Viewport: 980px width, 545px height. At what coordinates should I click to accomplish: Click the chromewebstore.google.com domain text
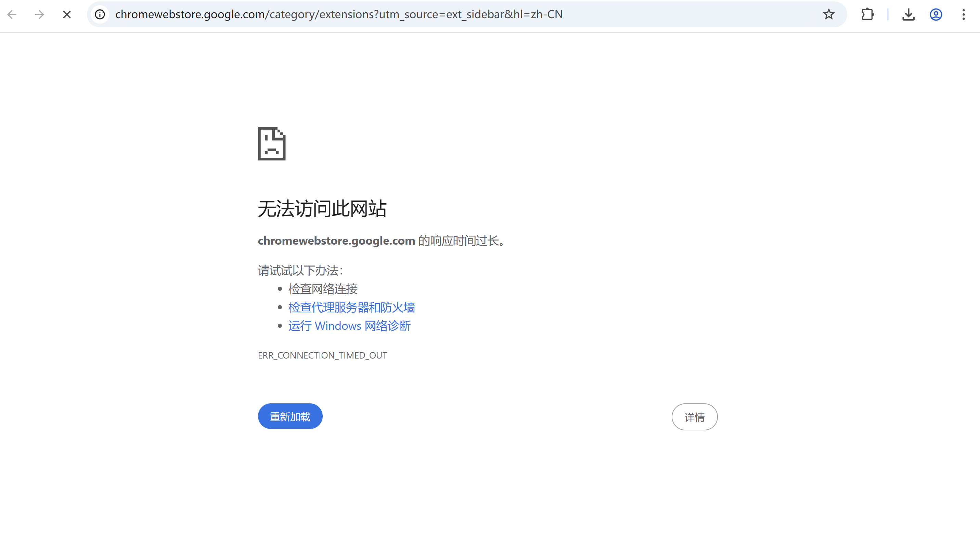[x=336, y=241]
